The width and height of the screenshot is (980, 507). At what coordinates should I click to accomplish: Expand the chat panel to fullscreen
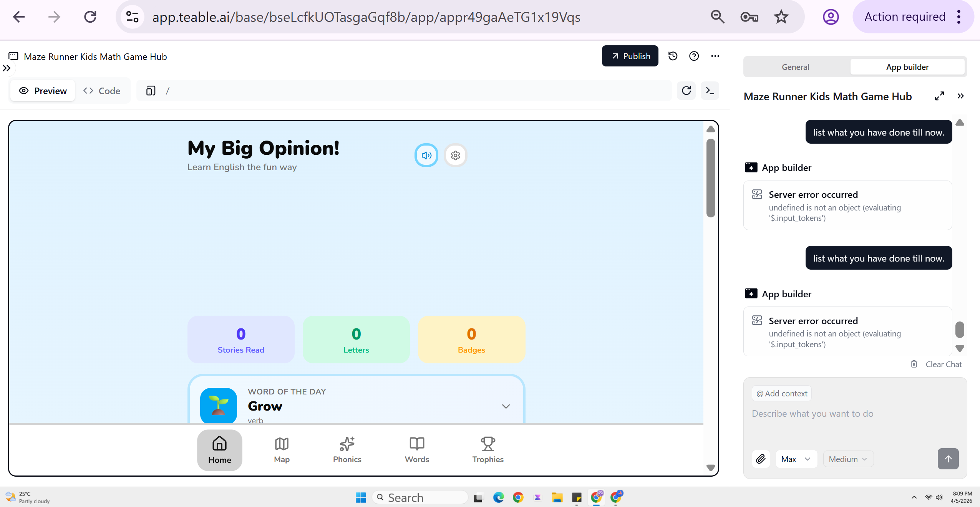(939, 96)
